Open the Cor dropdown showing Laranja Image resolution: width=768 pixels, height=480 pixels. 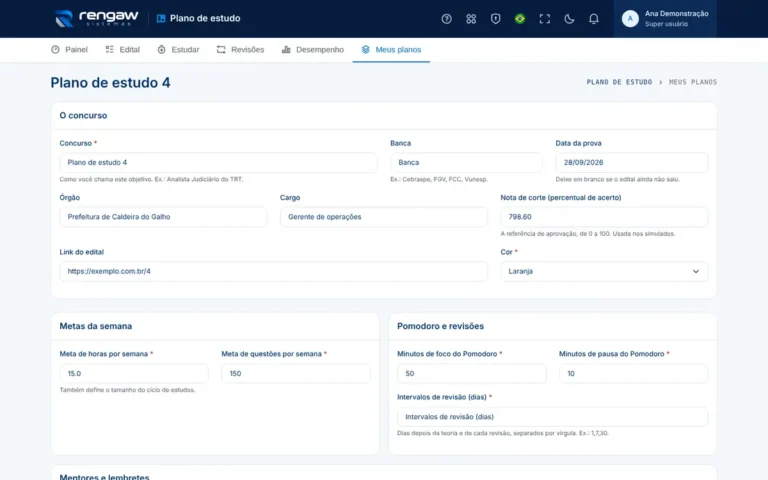604,271
